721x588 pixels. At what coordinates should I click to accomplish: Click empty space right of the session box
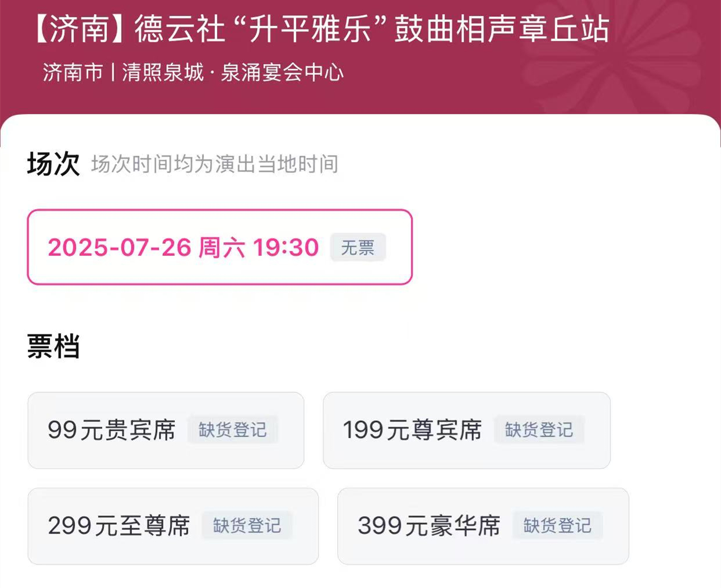[551, 247]
